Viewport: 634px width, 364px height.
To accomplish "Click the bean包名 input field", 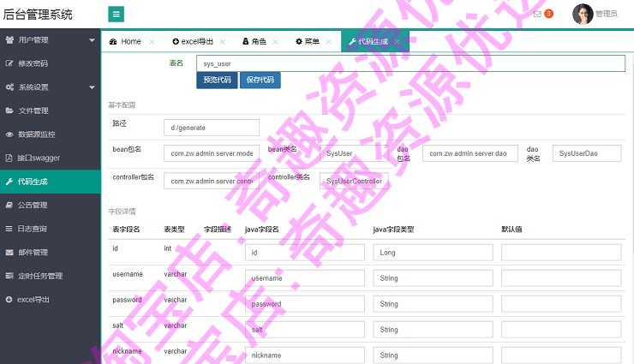I will pos(212,153).
